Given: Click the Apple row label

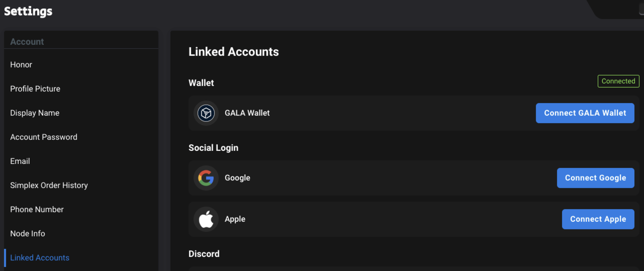Looking at the screenshot, I should 235,219.
